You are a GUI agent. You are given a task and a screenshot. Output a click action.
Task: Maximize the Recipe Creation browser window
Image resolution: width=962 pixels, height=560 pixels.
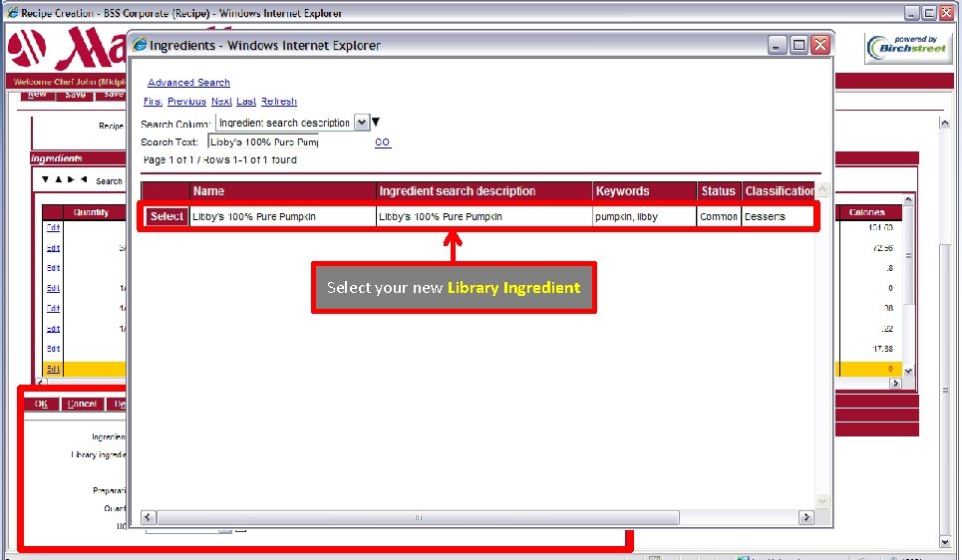929,13
